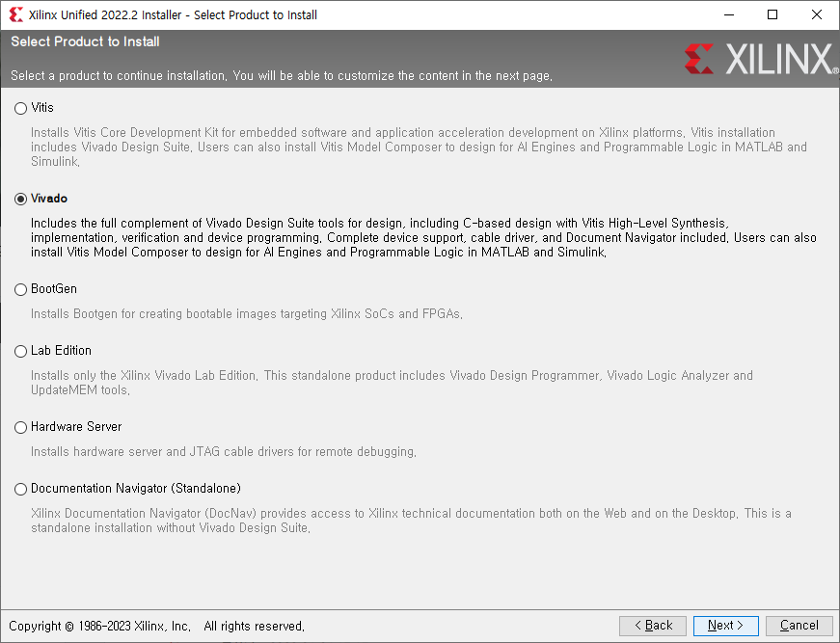This screenshot has height=643, width=840.
Task: Choose the Lab Edition radio button
Action: (20, 351)
